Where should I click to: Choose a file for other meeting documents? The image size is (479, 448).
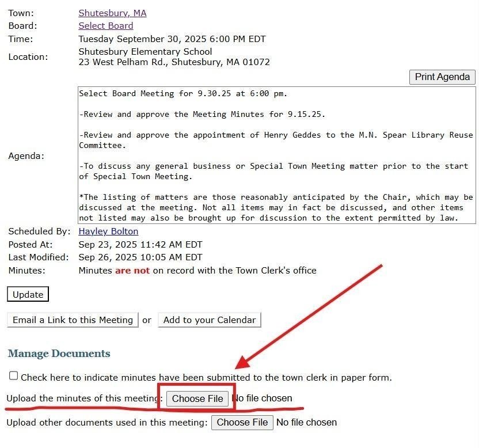[242, 422]
